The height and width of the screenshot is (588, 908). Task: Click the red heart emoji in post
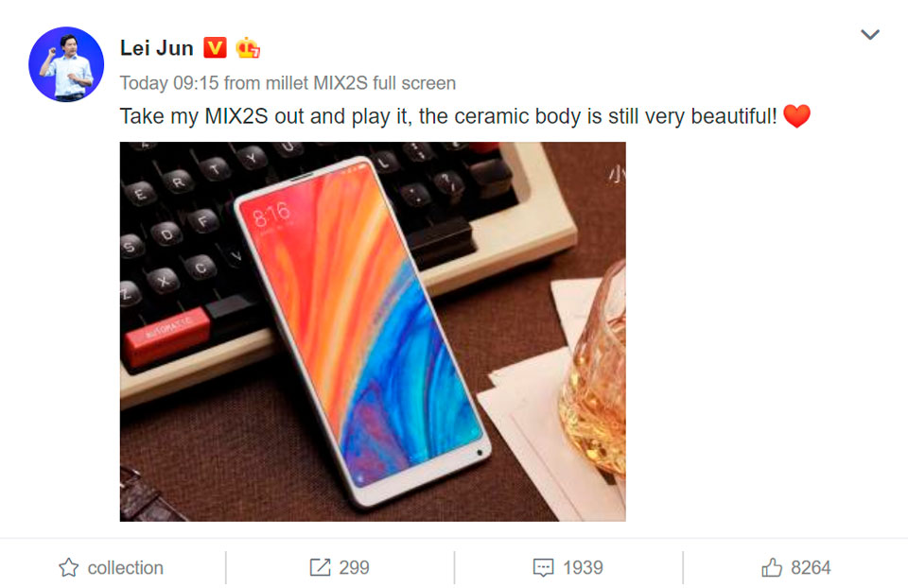(796, 115)
